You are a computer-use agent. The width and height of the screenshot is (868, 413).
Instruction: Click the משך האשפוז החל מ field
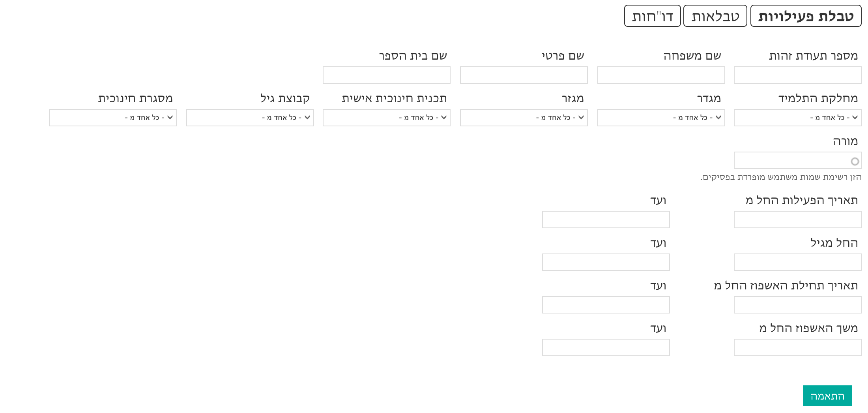pyautogui.click(x=797, y=347)
